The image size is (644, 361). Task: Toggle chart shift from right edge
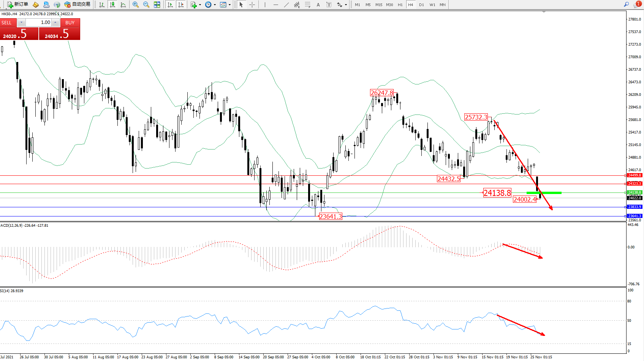181,5
